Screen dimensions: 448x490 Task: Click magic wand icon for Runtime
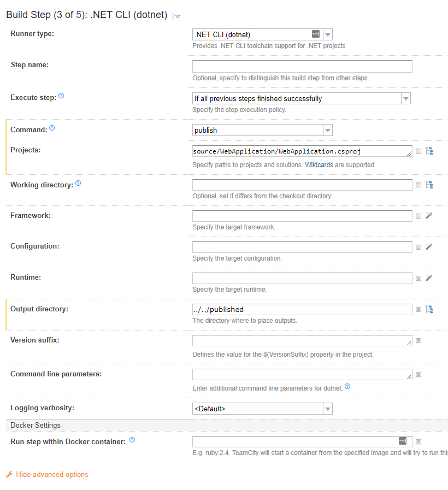(429, 278)
